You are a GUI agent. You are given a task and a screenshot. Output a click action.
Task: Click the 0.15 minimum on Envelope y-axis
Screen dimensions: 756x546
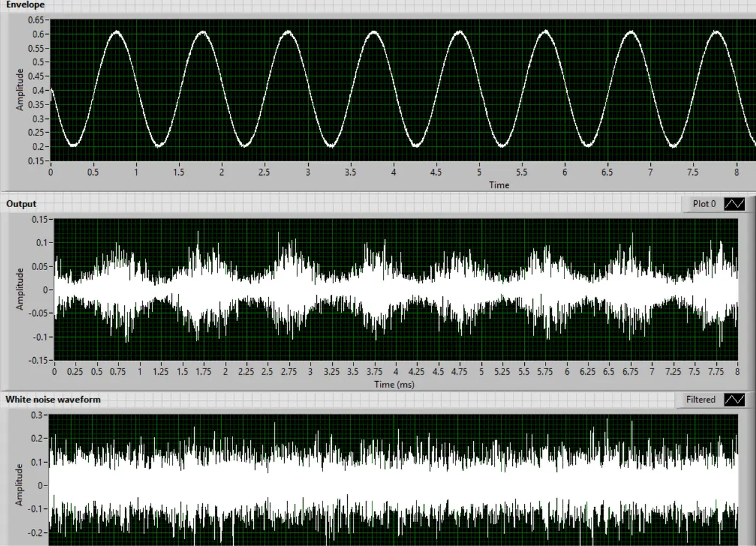[x=36, y=161]
